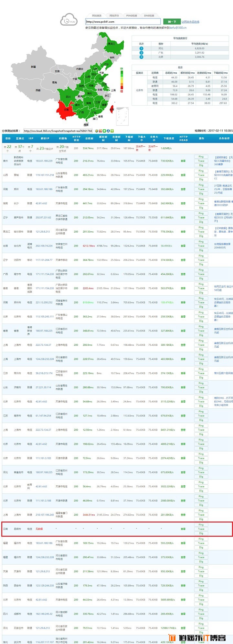Select rank 3 circle badge for 北京

click(141, 57)
